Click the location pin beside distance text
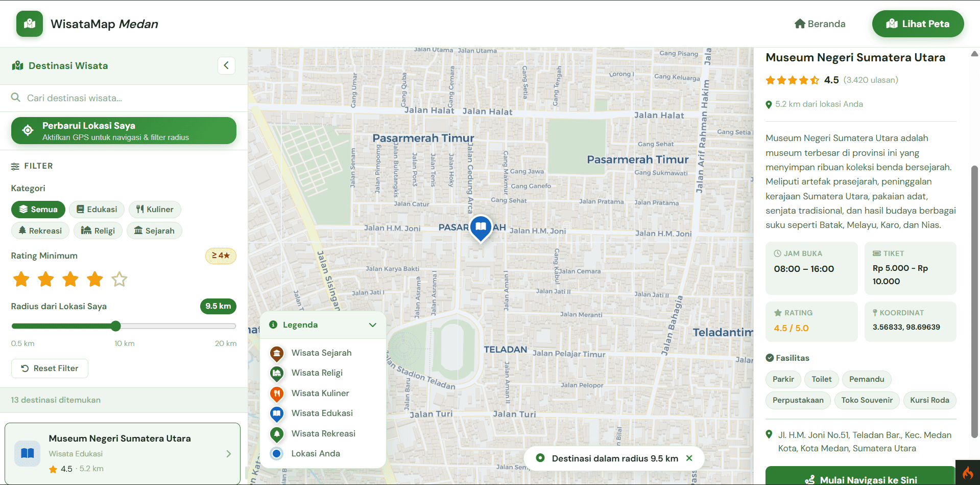This screenshot has height=485, width=980. (769, 105)
